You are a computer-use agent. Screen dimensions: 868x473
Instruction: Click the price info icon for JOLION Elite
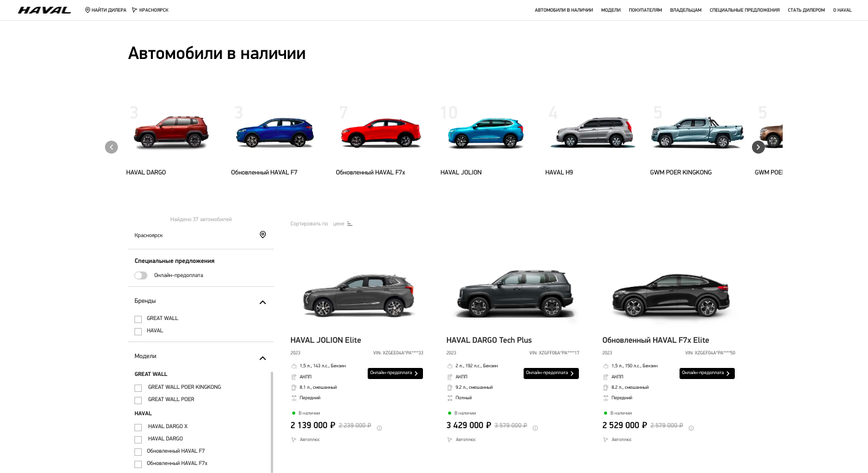click(379, 428)
